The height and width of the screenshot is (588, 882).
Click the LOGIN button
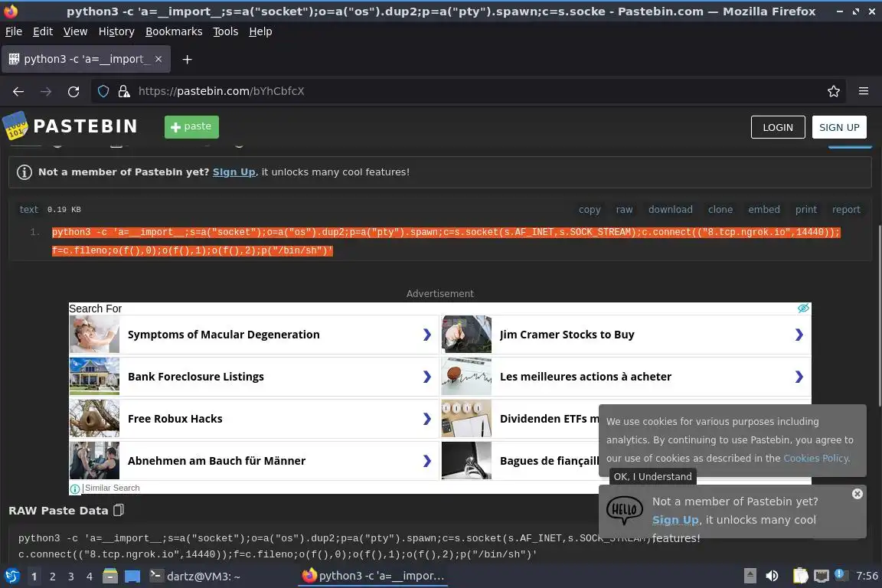[x=778, y=127]
